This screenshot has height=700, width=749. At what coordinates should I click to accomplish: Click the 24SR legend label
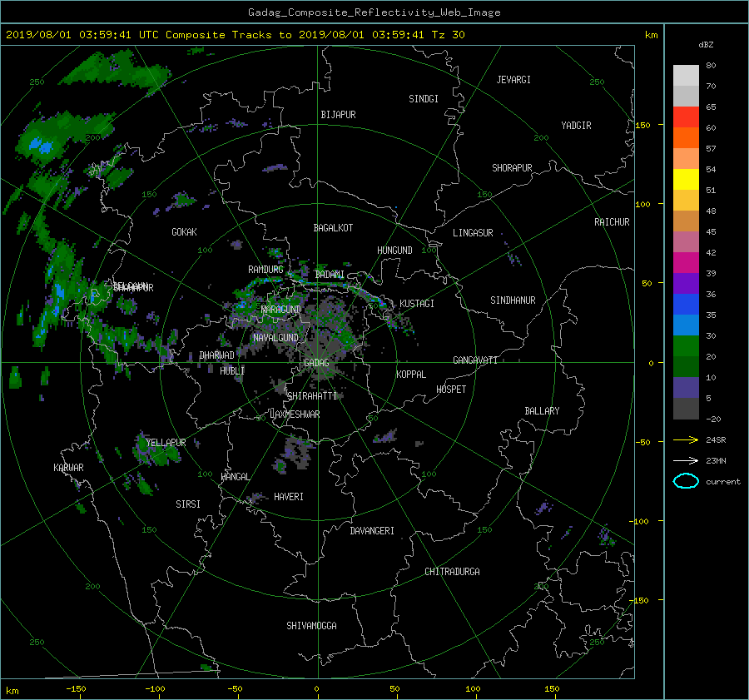point(716,440)
